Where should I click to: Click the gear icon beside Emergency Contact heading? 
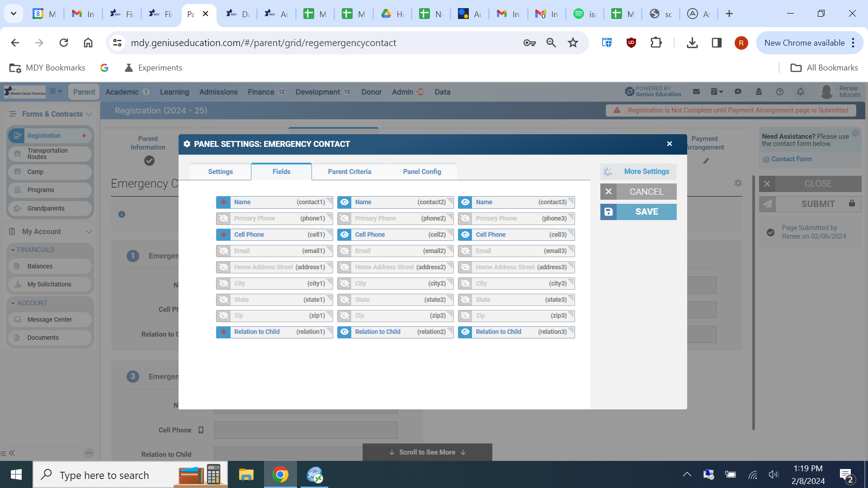click(738, 183)
